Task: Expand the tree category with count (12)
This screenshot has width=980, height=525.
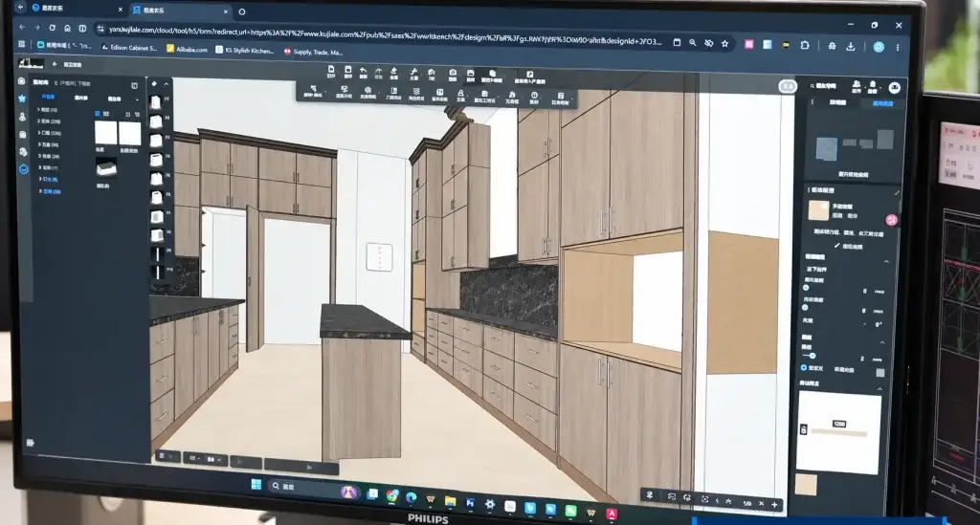Action: pos(48,110)
